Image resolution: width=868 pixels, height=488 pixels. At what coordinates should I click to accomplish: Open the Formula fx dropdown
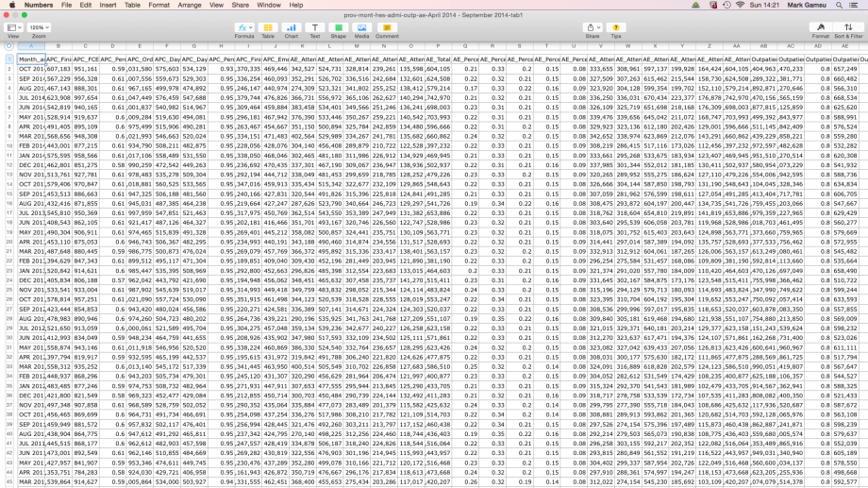point(244,28)
